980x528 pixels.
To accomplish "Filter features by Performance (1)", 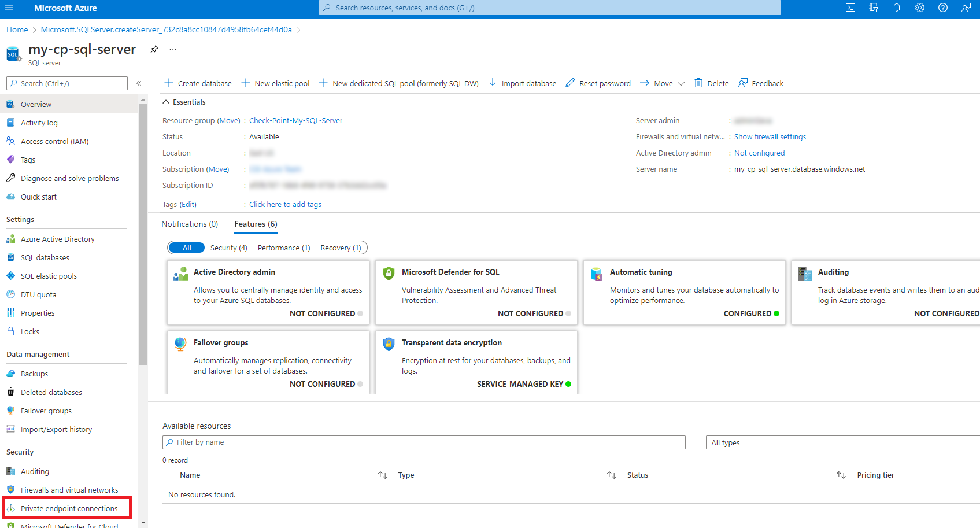I will click(284, 248).
